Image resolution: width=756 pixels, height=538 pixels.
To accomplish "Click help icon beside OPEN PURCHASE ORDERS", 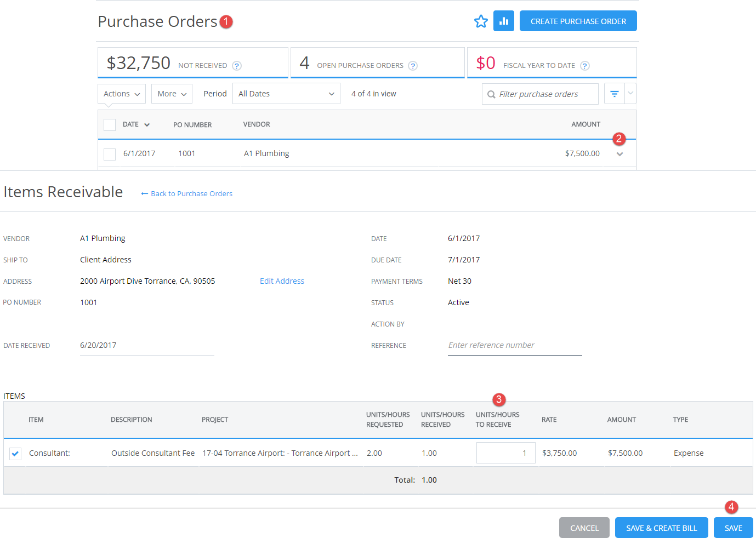I will click(x=413, y=66).
